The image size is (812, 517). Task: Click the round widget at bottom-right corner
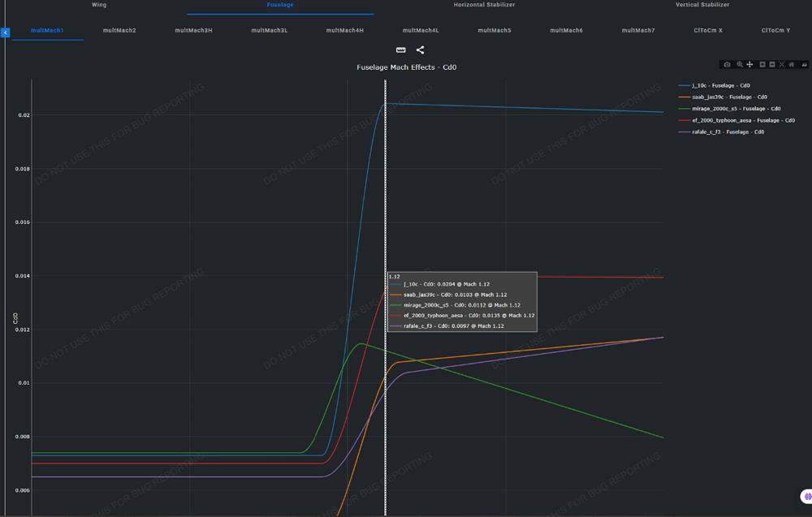pyautogui.click(x=806, y=496)
